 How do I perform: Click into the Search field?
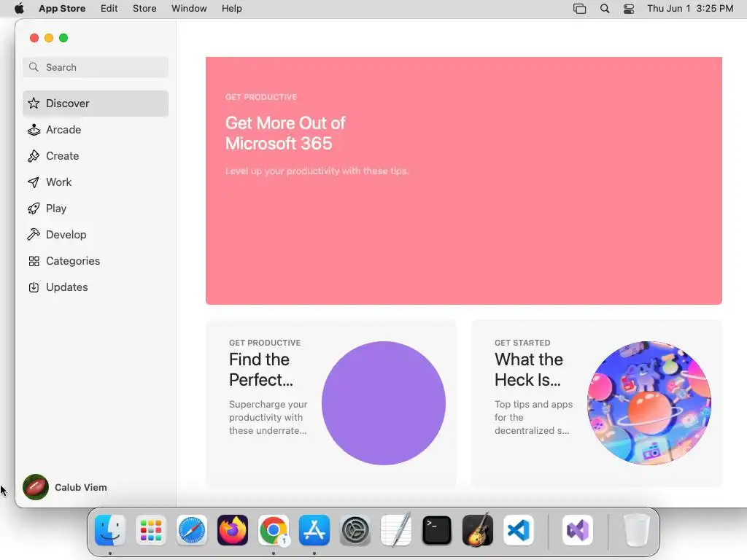96,67
